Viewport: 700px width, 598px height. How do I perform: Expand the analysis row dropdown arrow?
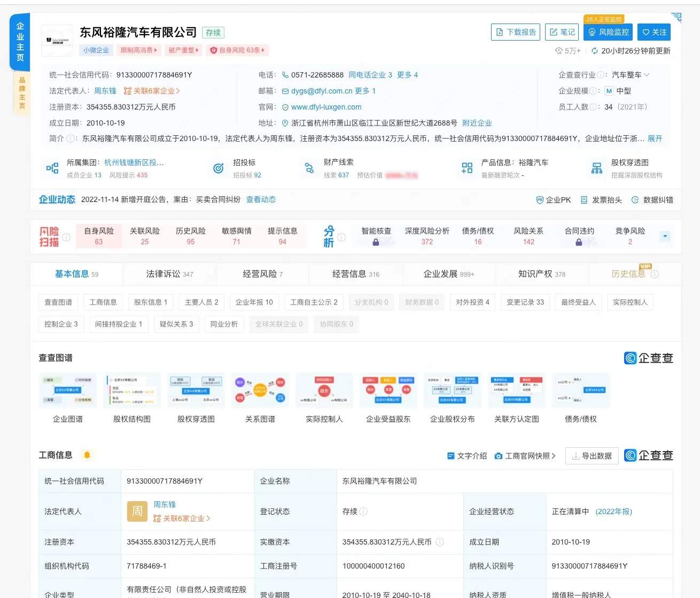(x=665, y=236)
